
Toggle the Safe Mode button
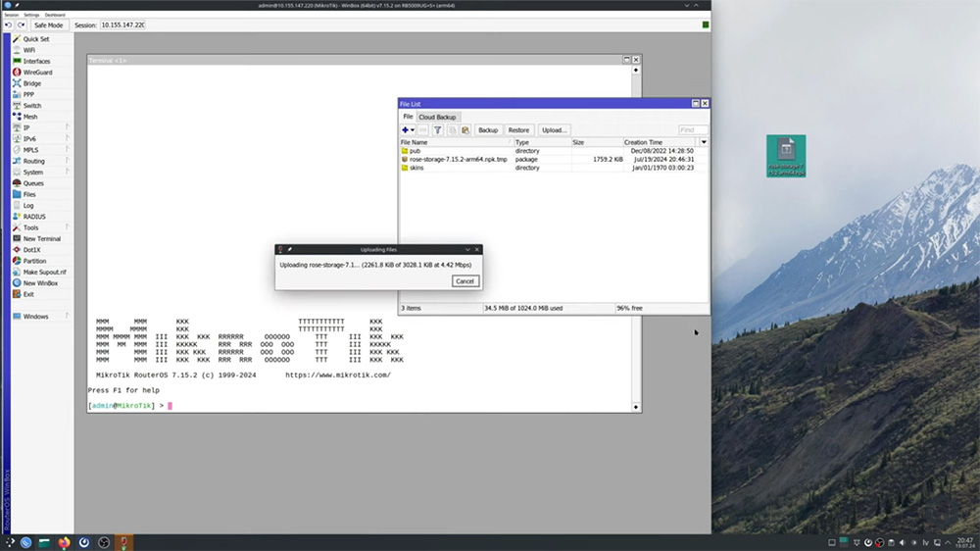click(48, 25)
